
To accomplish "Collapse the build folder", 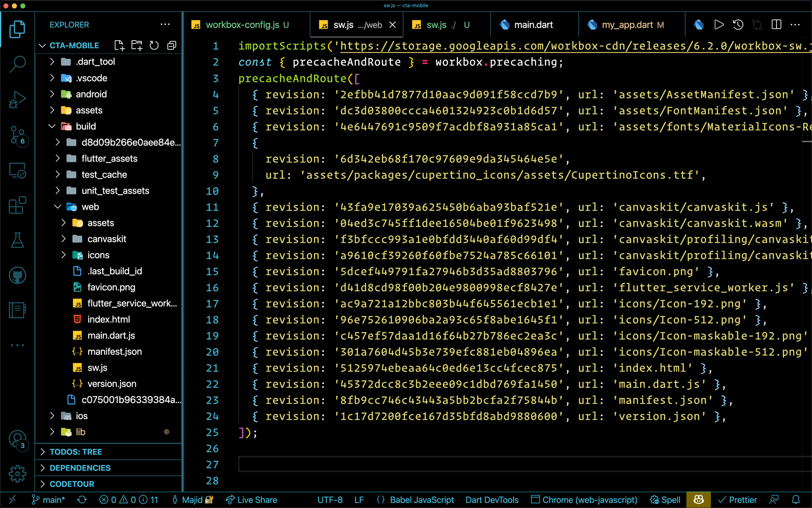I will pyautogui.click(x=86, y=126).
